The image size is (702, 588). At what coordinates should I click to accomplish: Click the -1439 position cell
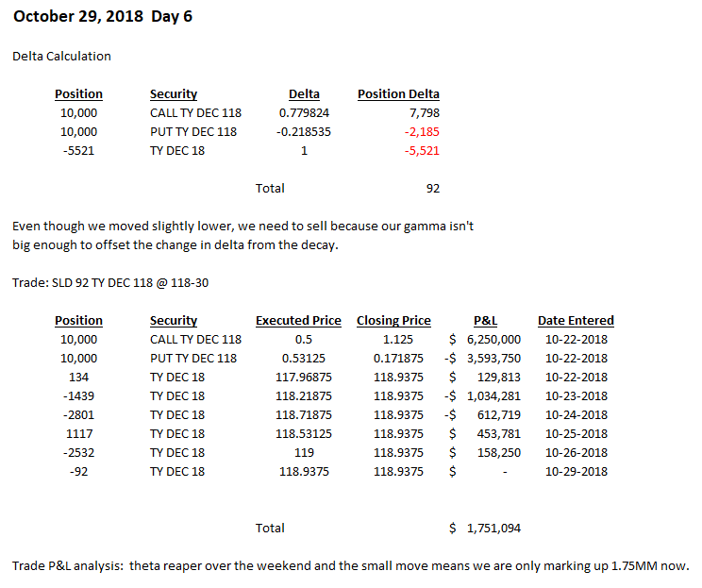click(78, 395)
